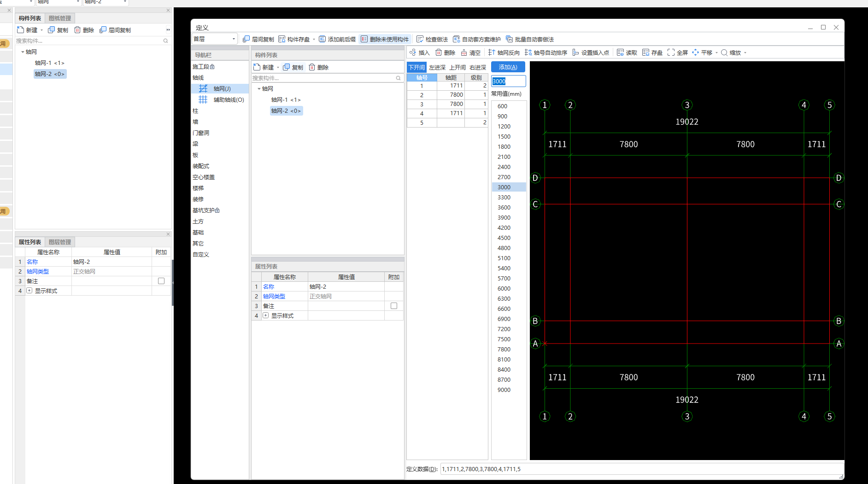Click the axis distance input showing 3000
This screenshot has height=484, width=868.
coord(509,82)
